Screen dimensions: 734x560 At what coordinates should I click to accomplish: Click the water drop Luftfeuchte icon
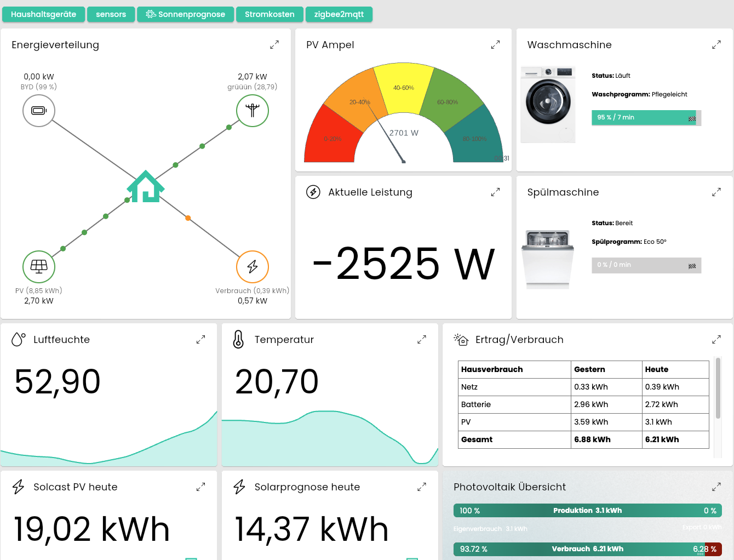(x=18, y=340)
